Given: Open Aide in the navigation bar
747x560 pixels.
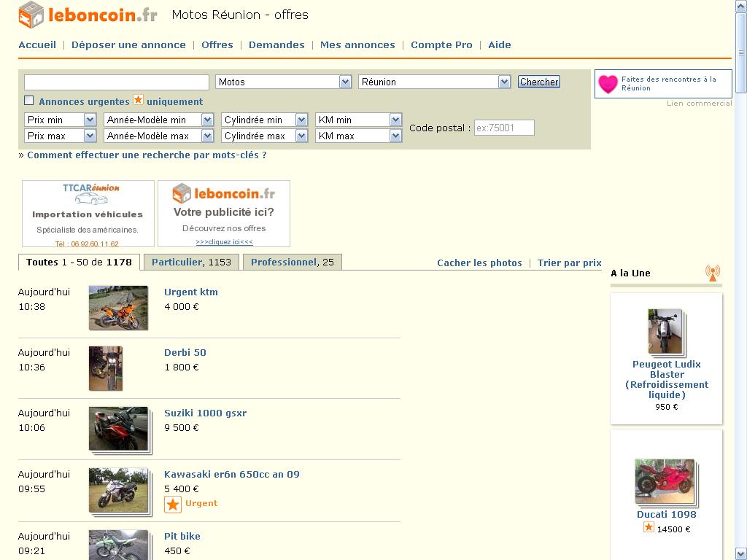Looking at the screenshot, I should (x=500, y=44).
